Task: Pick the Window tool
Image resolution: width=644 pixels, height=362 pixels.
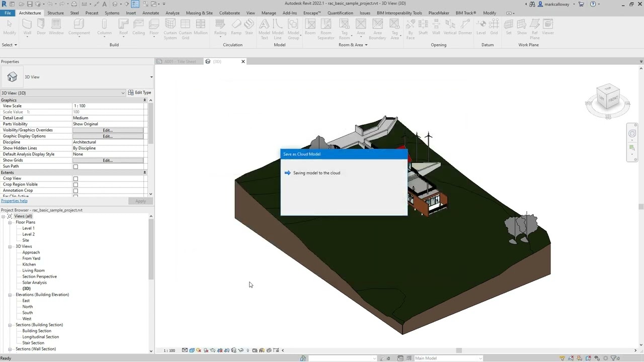Action: tap(56, 27)
